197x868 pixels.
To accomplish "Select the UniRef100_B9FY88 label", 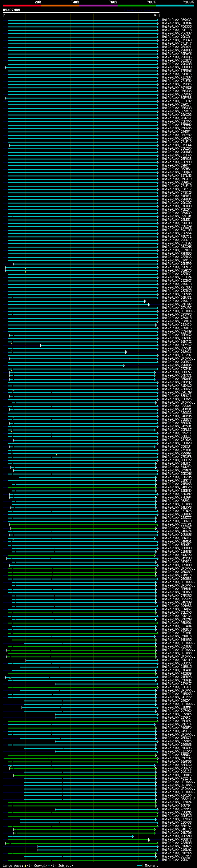I will pos(176,98).
